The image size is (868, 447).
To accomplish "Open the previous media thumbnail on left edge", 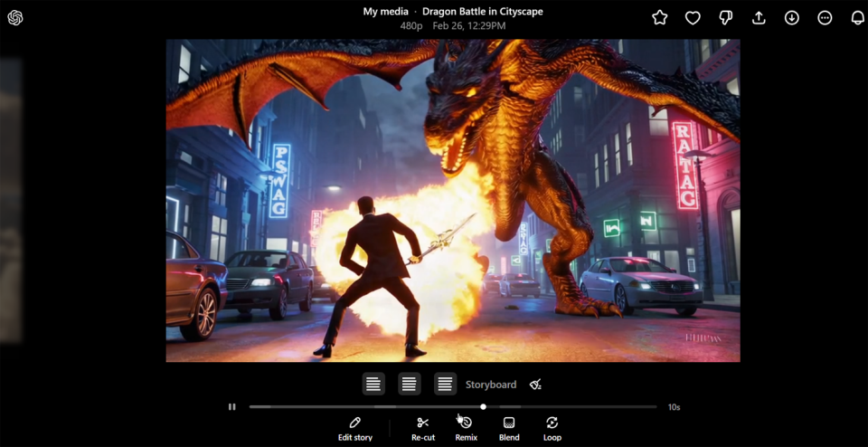I will (11, 199).
